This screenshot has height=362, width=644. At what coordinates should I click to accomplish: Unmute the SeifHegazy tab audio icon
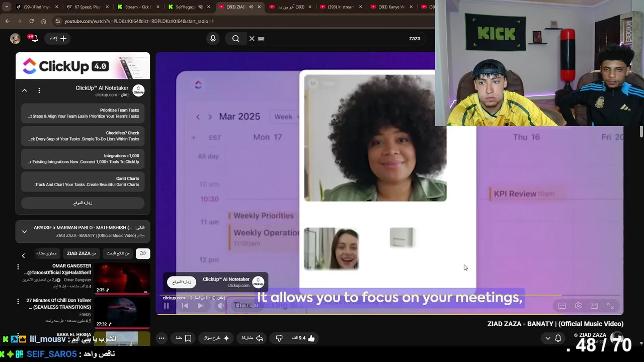point(200,7)
